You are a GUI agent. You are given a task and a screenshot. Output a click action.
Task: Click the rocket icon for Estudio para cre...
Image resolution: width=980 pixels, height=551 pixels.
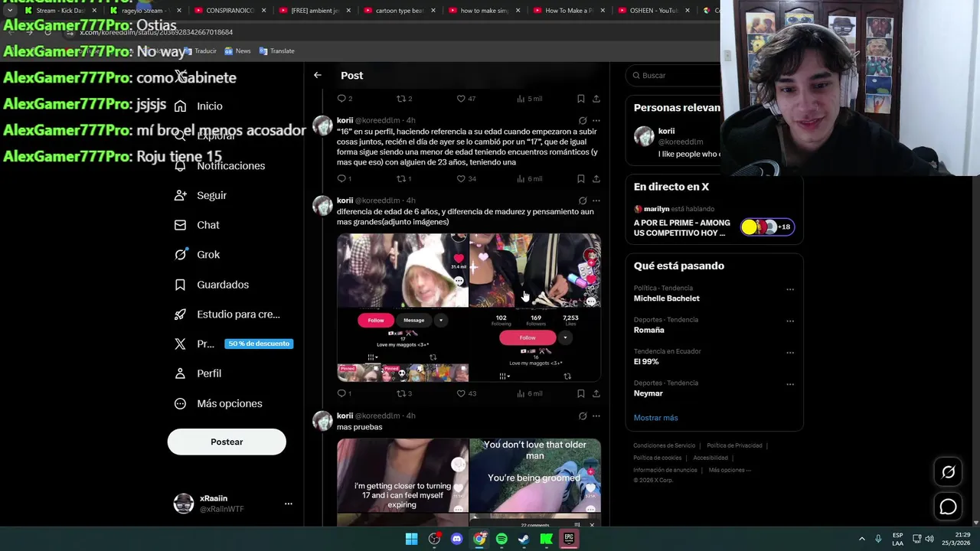point(180,315)
